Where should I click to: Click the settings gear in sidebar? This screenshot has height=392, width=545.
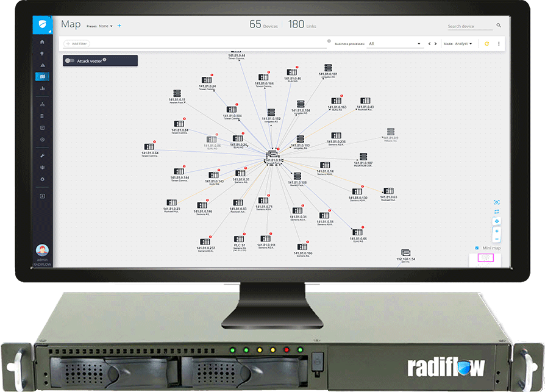tap(42, 179)
